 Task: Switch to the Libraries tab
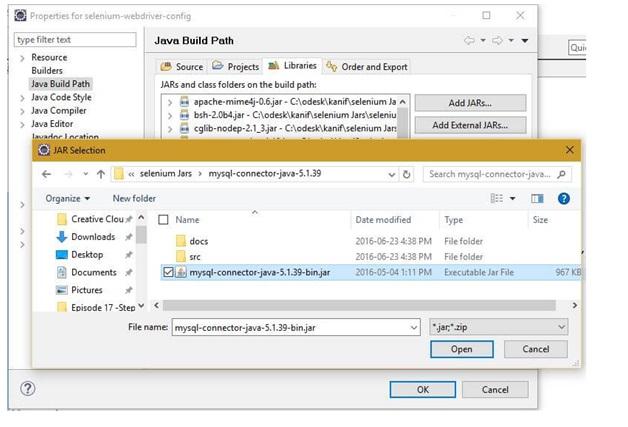pos(292,66)
